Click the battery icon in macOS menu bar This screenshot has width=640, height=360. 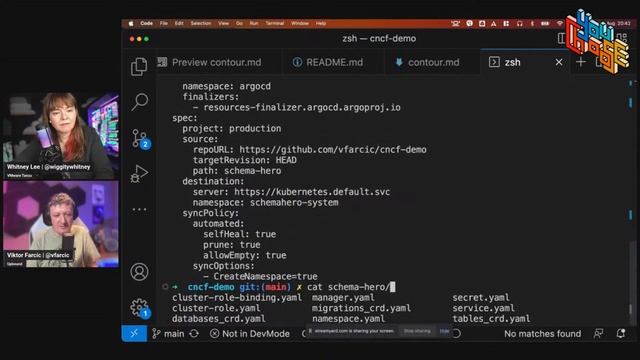[x=545, y=24]
